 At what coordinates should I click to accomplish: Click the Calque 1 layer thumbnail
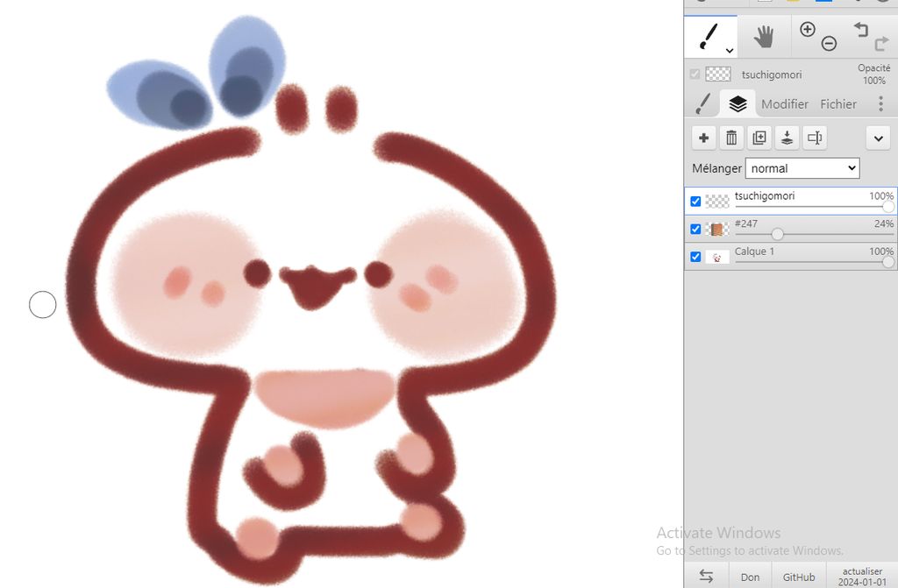point(717,257)
